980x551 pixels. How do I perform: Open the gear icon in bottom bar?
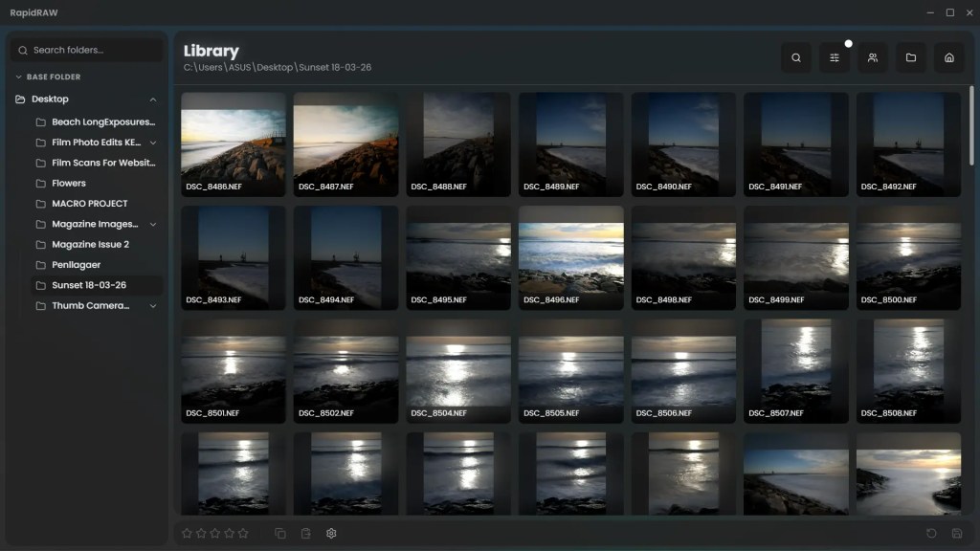pos(331,533)
